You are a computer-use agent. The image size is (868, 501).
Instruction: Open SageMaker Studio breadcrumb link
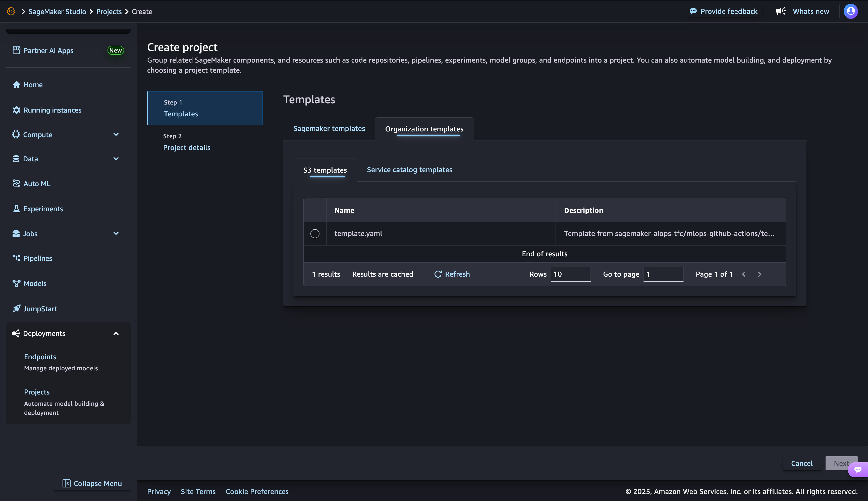point(57,11)
